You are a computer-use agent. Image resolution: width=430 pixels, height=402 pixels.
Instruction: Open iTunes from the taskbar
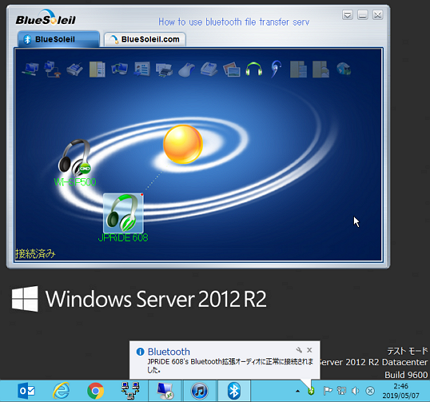199,391
